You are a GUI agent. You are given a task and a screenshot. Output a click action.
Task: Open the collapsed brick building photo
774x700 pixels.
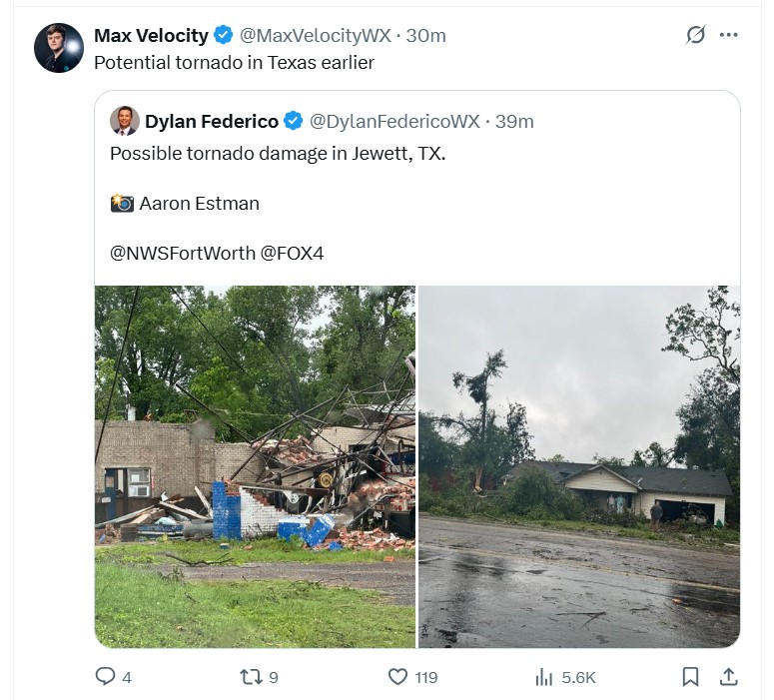(256, 466)
